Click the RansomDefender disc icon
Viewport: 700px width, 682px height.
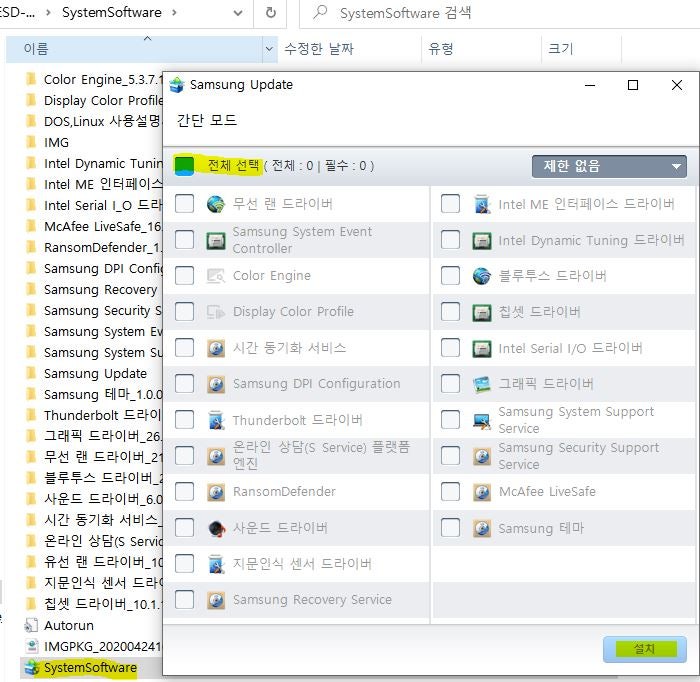tap(216, 492)
